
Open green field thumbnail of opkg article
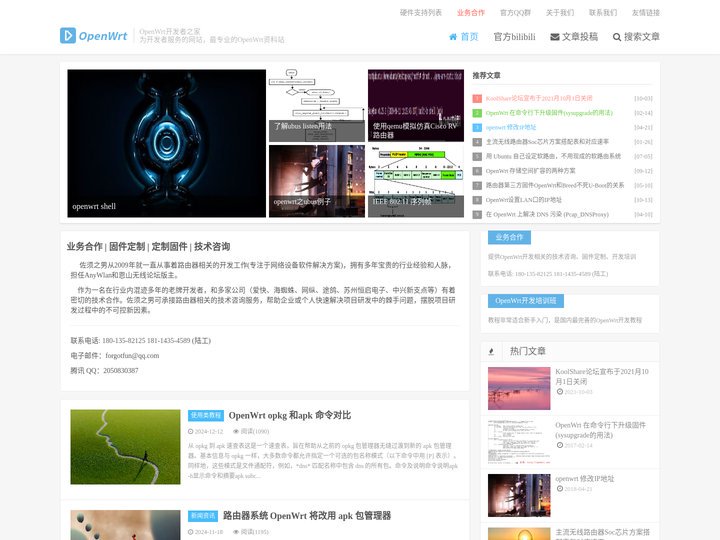point(125,447)
